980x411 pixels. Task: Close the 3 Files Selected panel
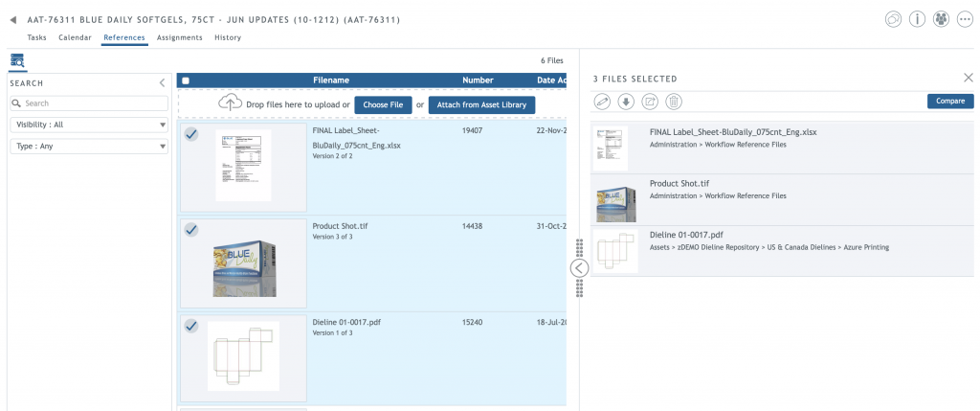coord(969,78)
